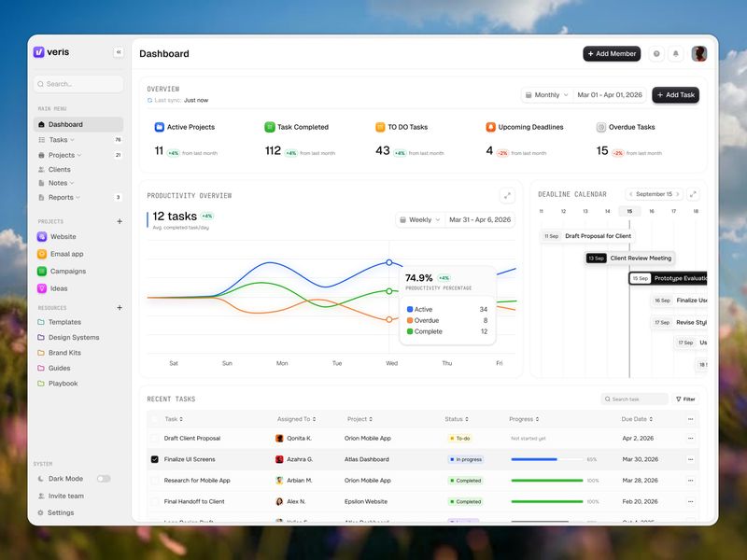Check the Research for Mobile App checkbox

[154, 481]
